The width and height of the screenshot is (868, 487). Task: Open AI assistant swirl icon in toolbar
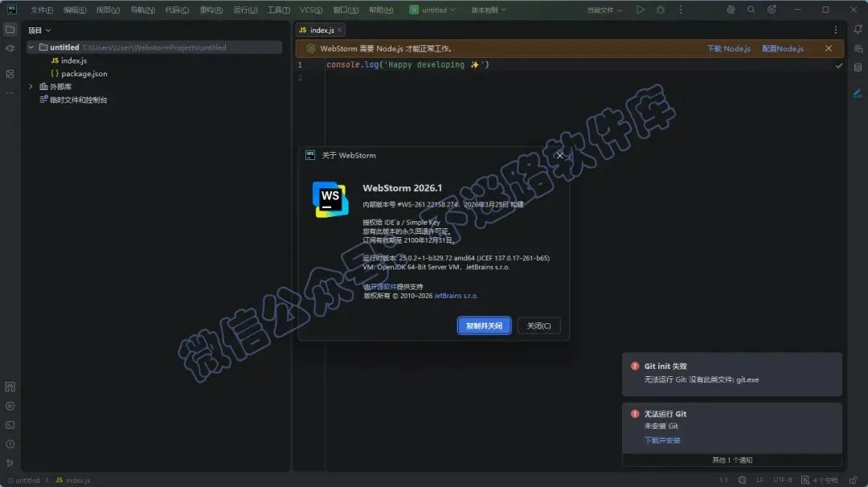731,10
